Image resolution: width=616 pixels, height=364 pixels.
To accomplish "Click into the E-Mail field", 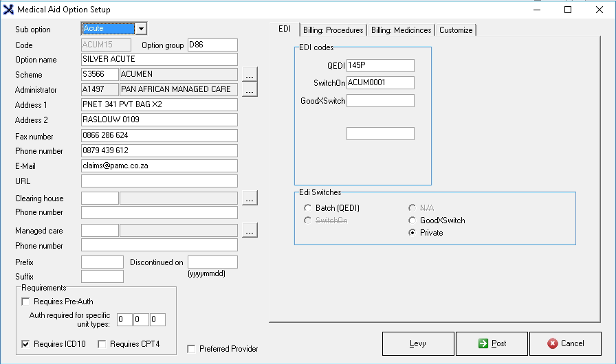I will [159, 166].
